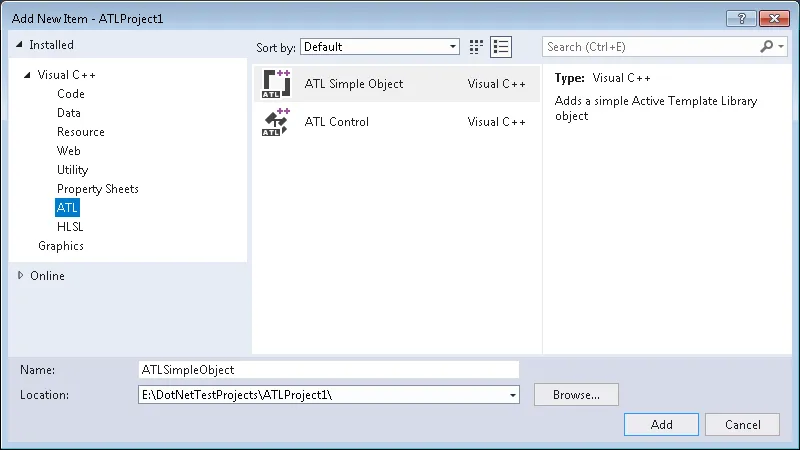Click the Search (Ctrl+E) box

pos(650,47)
